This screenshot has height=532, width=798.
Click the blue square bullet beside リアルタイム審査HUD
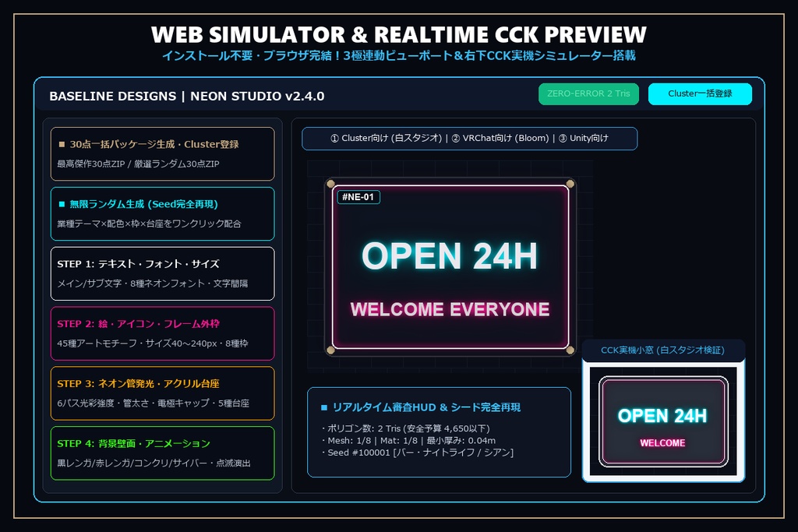[324, 407]
